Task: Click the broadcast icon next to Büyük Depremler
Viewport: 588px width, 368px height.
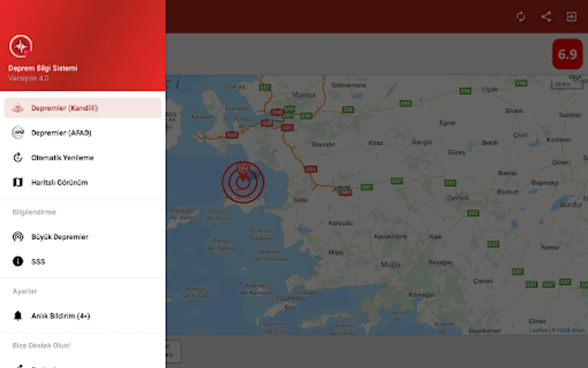Action: pos(18,236)
